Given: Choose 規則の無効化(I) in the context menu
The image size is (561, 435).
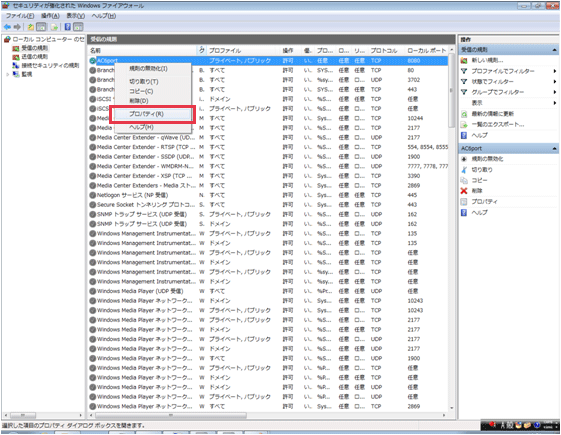Looking at the screenshot, I should (x=153, y=68).
